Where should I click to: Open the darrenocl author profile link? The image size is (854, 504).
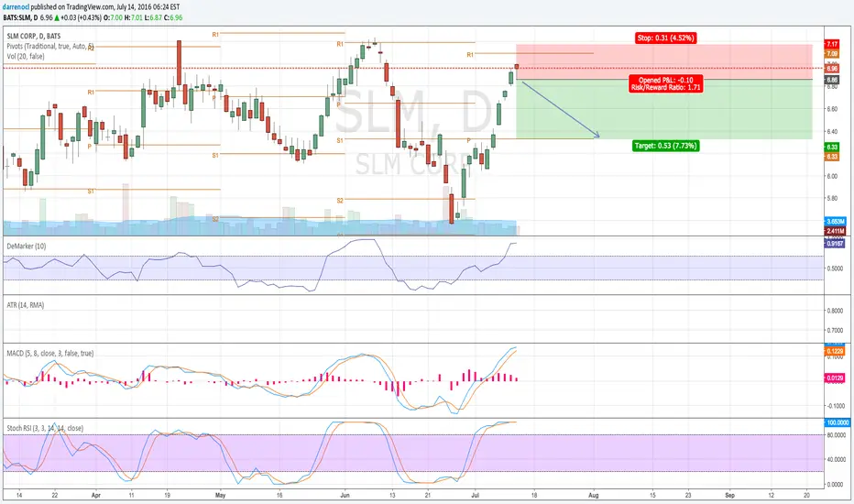point(16,7)
